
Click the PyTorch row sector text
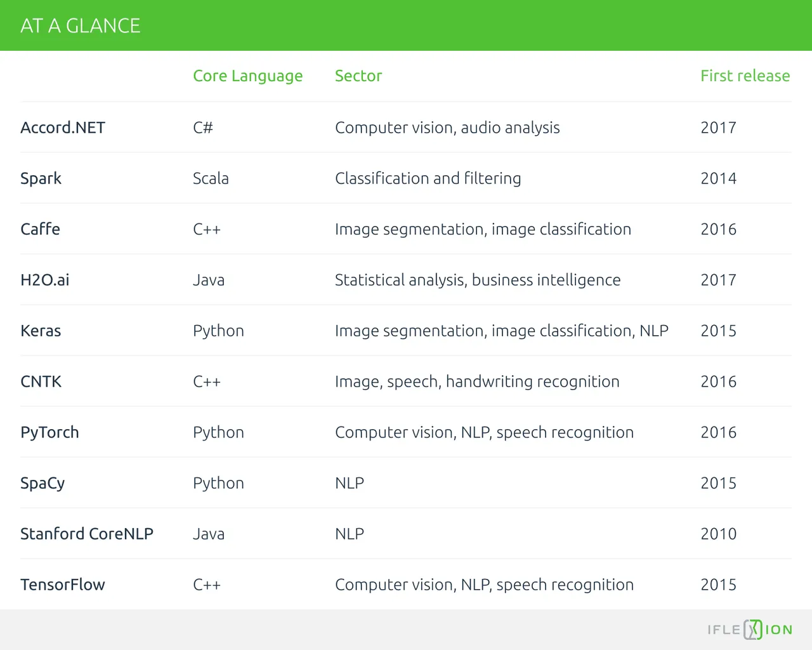485,433
